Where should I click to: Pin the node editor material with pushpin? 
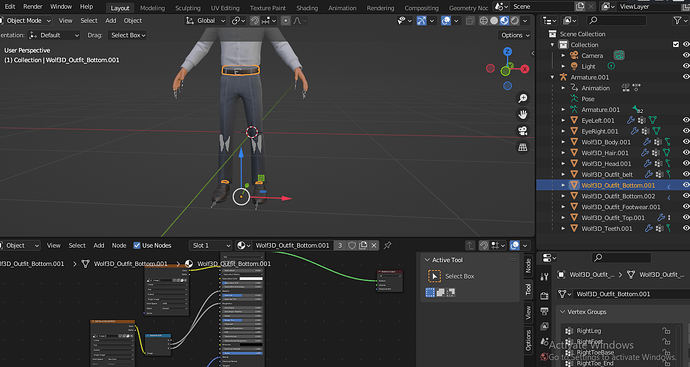387,245
